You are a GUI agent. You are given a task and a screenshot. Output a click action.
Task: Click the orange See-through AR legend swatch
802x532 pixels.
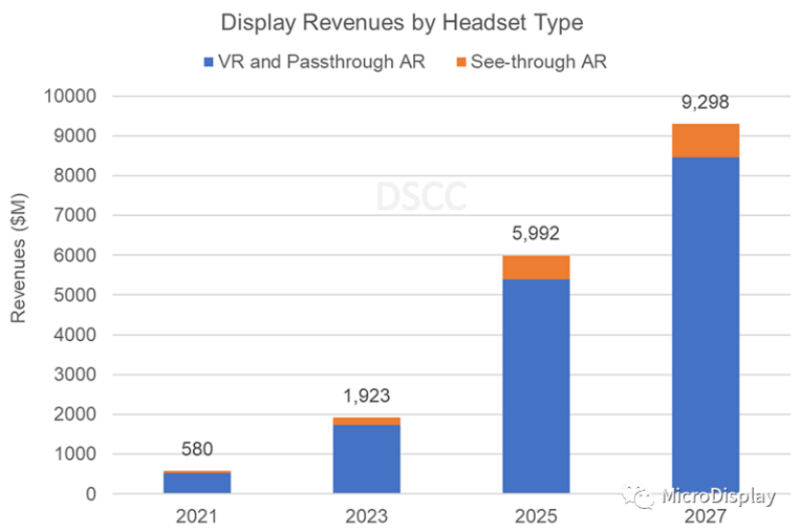pos(461,62)
